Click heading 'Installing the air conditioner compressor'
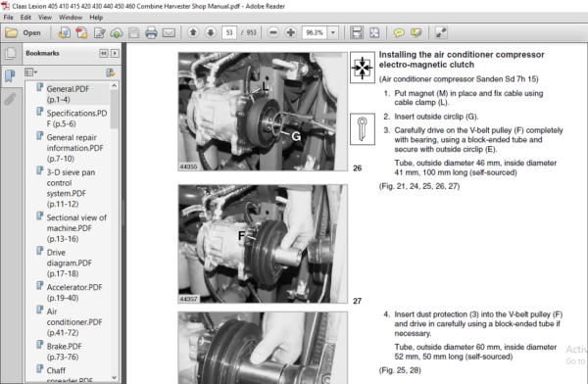 tap(462, 59)
